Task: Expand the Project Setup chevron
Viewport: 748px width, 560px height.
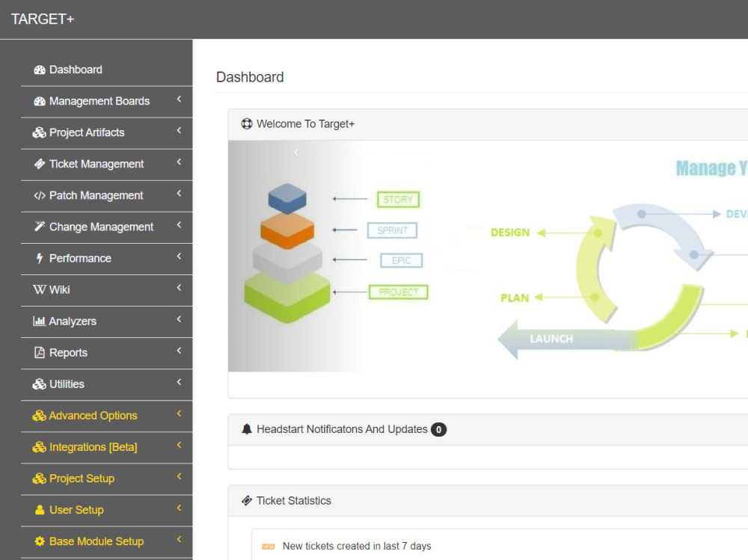Action: [180, 476]
